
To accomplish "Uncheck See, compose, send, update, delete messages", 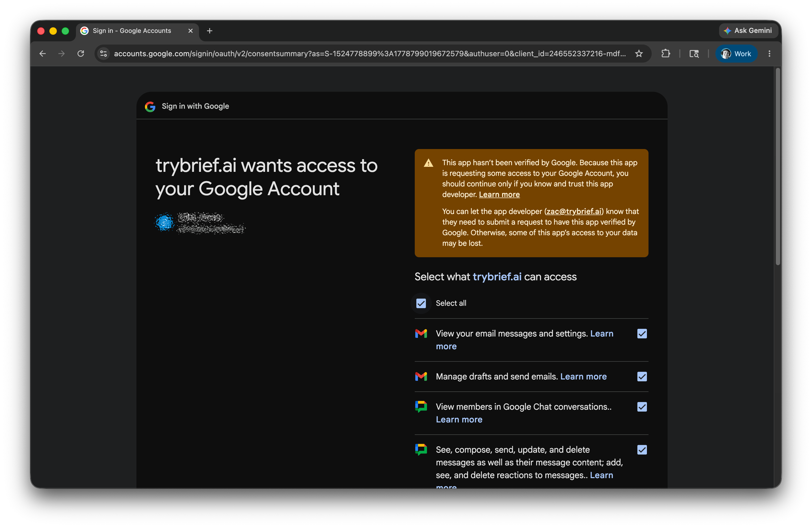I will (642, 450).
